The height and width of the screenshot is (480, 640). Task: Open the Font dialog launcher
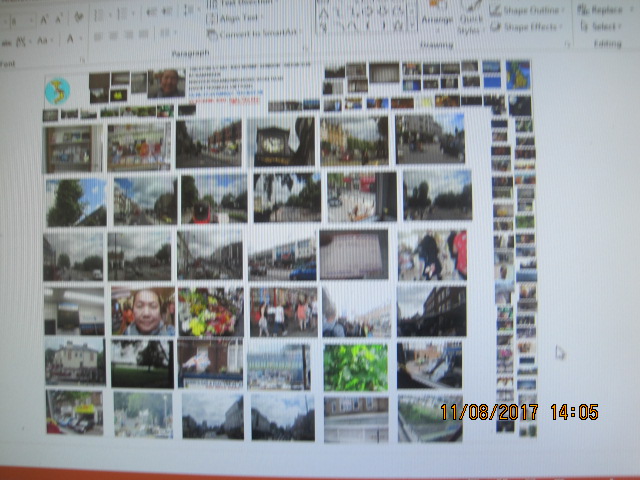pyautogui.click(x=82, y=60)
